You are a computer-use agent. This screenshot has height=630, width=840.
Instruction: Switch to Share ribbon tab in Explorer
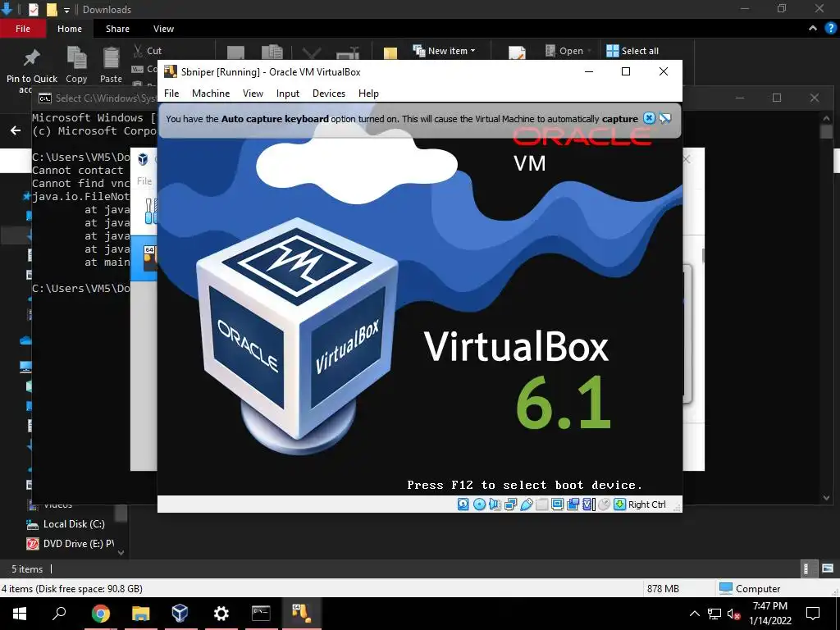tap(117, 29)
